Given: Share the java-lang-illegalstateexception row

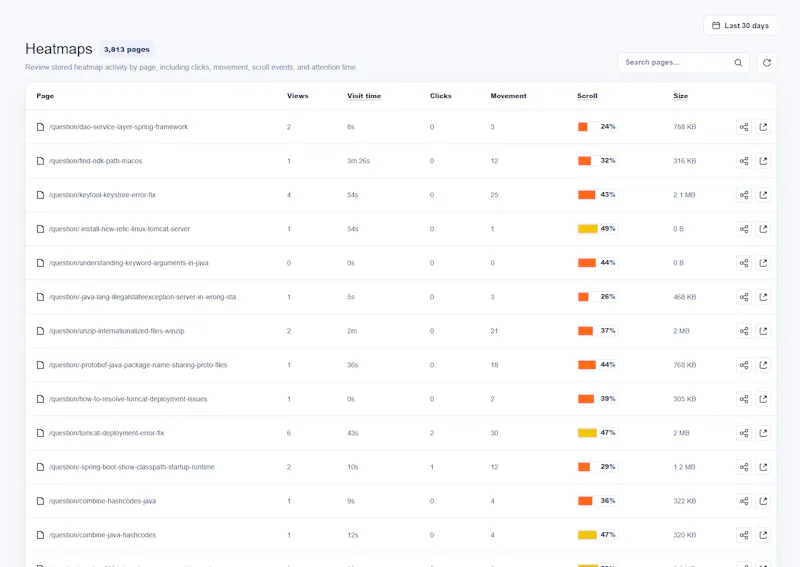Looking at the screenshot, I should coord(744,297).
